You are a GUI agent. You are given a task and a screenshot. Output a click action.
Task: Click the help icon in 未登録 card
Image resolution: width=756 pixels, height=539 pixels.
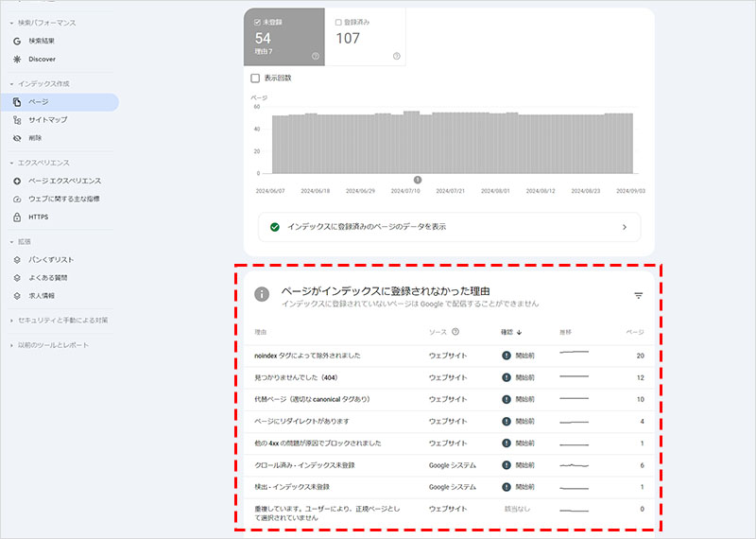point(315,56)
